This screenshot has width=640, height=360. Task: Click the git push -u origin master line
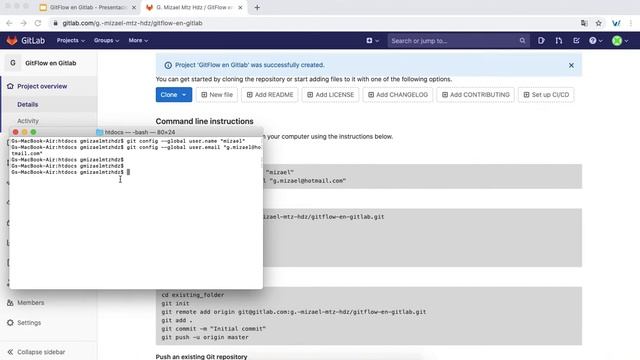click(x=205, y=337)
